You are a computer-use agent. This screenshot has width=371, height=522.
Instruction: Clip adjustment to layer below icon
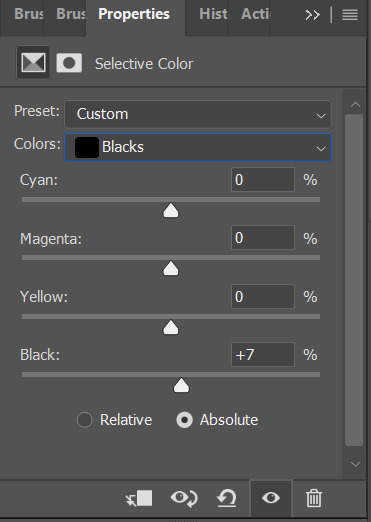139,499
